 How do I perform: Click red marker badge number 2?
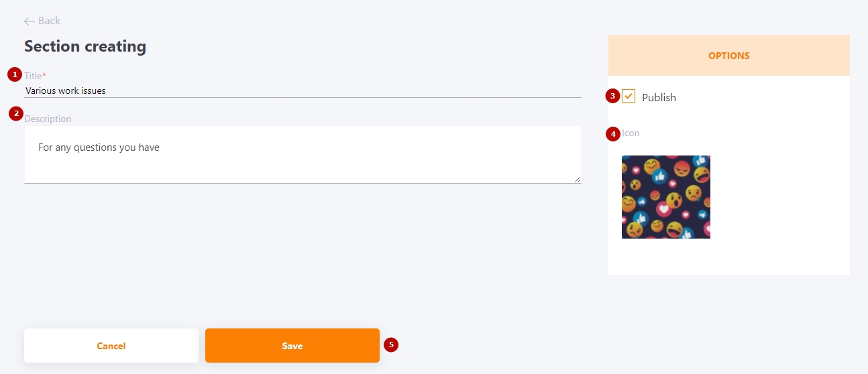pos(16,113)
